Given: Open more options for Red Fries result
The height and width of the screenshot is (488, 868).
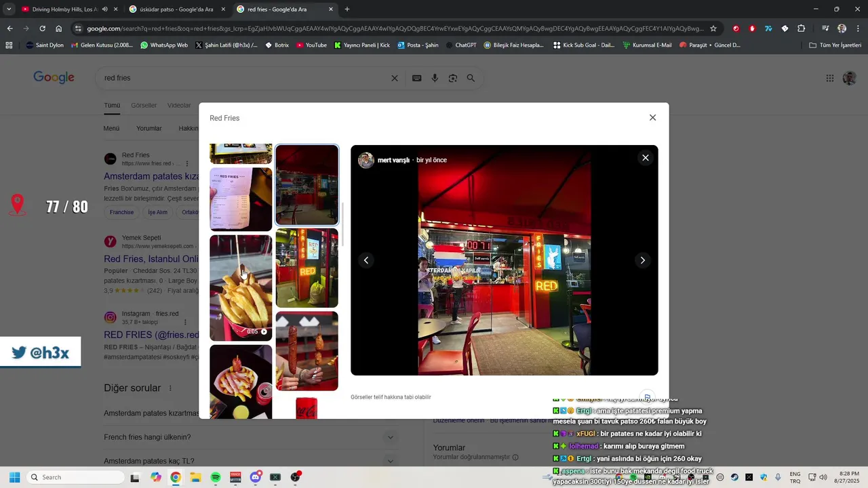Looking at the screenshot, I should point(187,163).
